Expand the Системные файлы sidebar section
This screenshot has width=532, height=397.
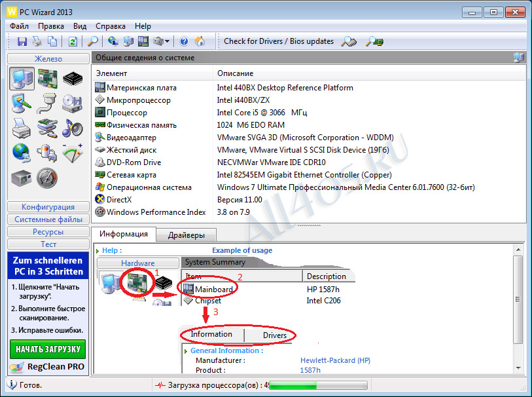pos(48,219)
